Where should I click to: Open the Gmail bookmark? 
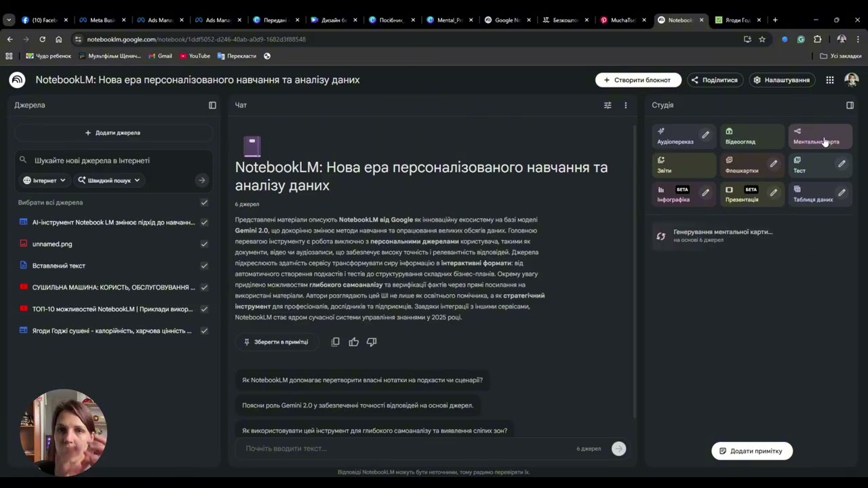[x=159, y=56]
